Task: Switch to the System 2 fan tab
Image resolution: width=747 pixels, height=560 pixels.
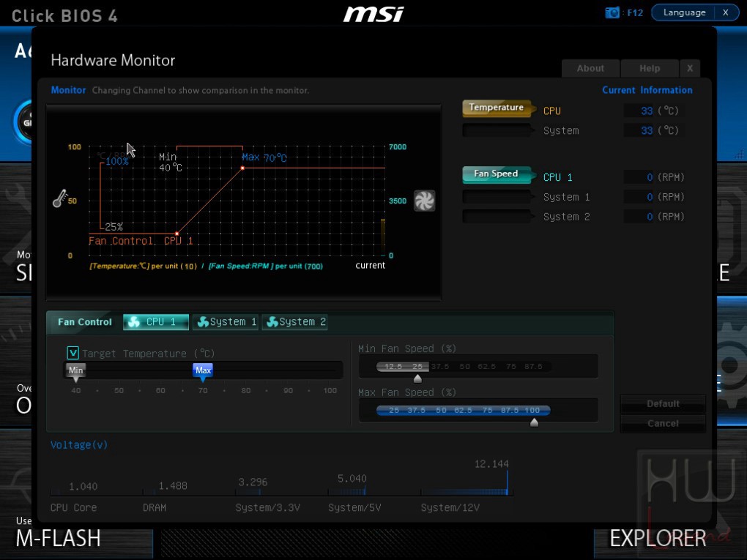Action: [295, 322]
